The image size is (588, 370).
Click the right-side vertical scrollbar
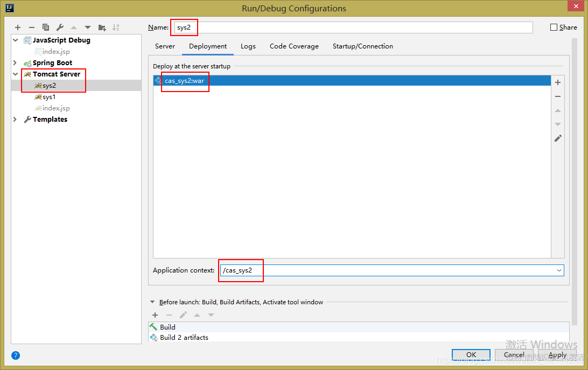[x=574, y=182]
